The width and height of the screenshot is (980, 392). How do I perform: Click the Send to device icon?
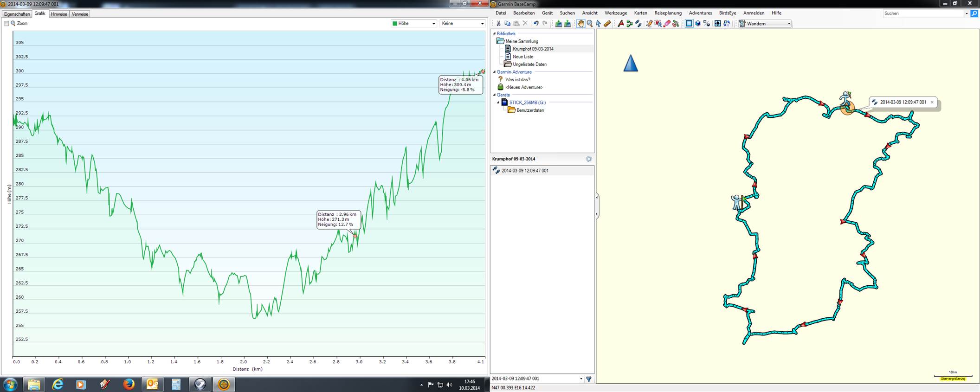(x=559, y=24)
